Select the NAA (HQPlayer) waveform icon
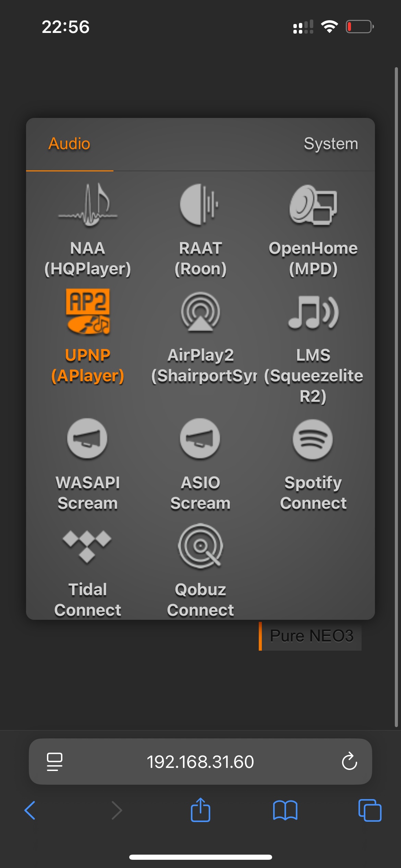401x868 pixels. 88,205
